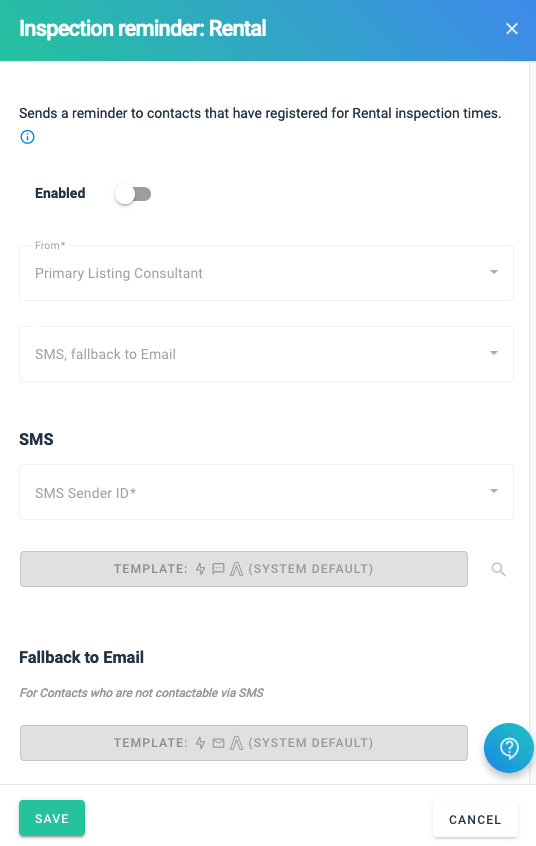Expand the SMS, fallback to Email dropdown
The width and height of the screenshot is (536, 846).
click(266, 354)
